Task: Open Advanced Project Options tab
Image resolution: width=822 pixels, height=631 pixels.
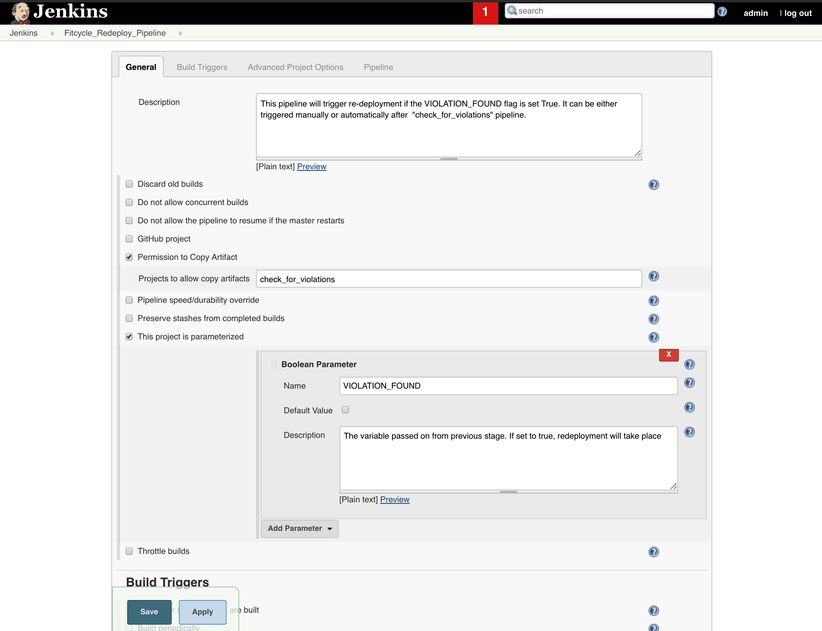Action: click(296, 67)
